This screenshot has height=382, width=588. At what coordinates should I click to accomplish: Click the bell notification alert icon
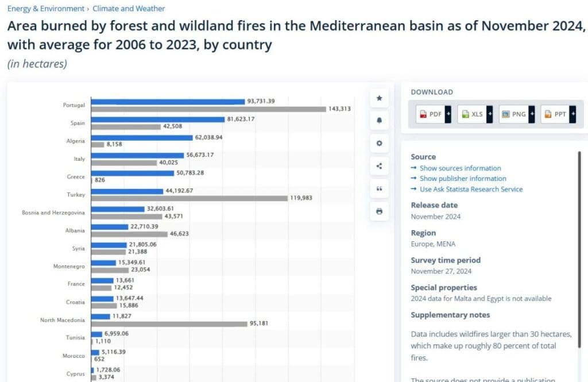click(379, 121)
